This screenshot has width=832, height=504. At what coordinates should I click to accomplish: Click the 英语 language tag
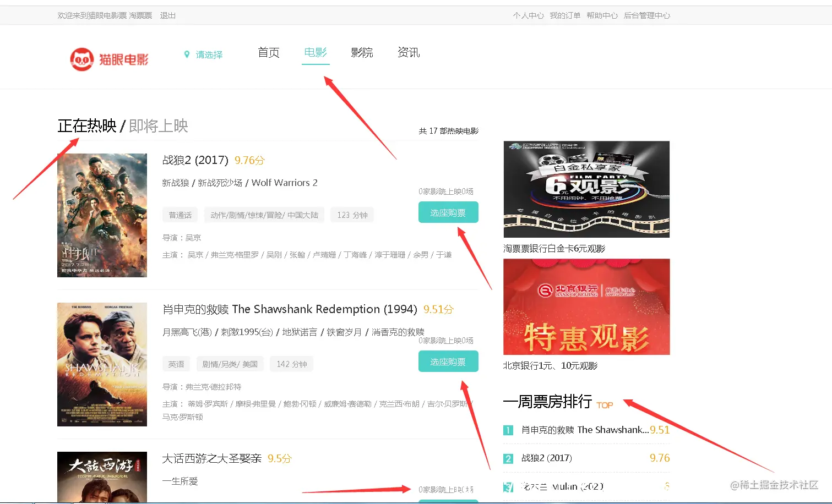pos(176,364)
